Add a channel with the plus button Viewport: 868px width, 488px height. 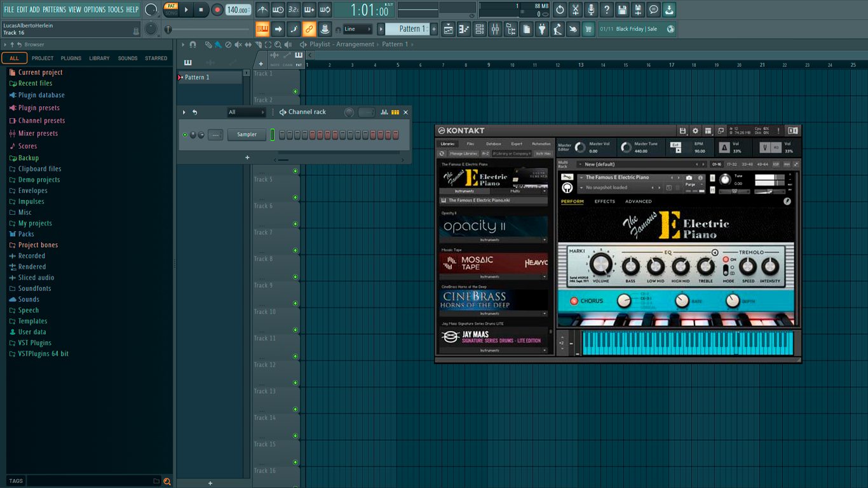247,158
